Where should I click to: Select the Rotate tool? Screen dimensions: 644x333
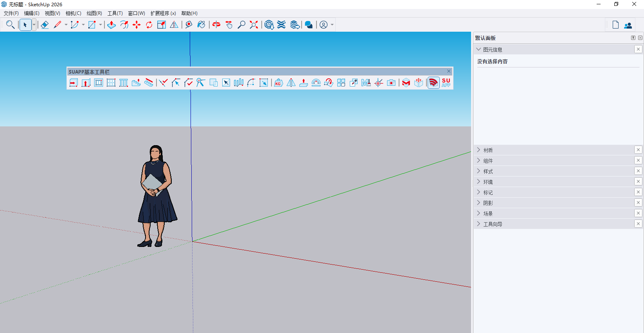tap(149, 25)
